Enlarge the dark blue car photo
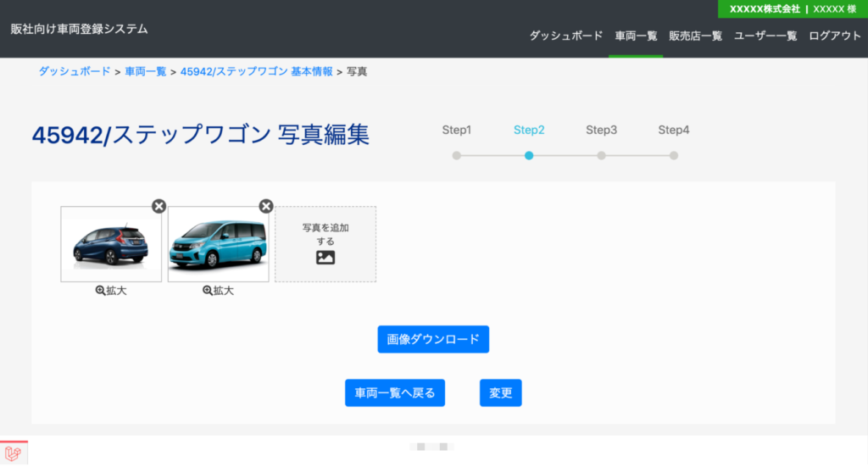This screenshot has height=467, width=868. (111, 291)
